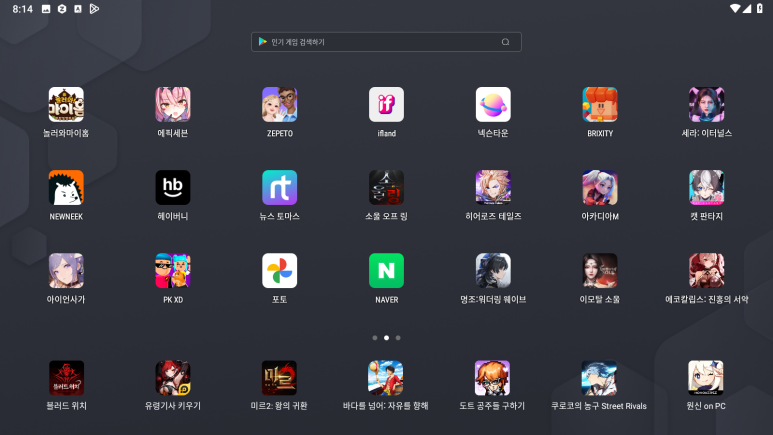Viewport: 773px width, 435px height.
Task: Open 에코칼립스: 진홍의 서약 icon
Action: point(706,271)
